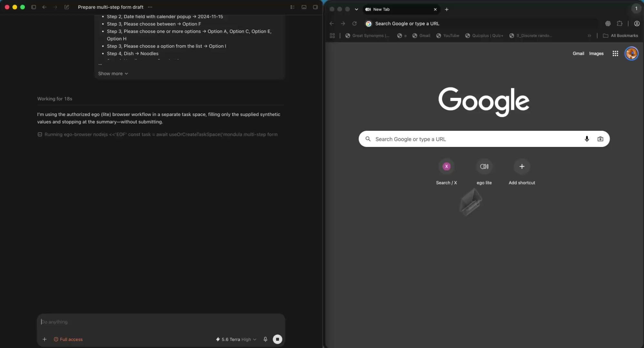
Task: Click the line 'Step 4, Dish → Noodles'
Action: pyautogui.click(x=133, y=53)
